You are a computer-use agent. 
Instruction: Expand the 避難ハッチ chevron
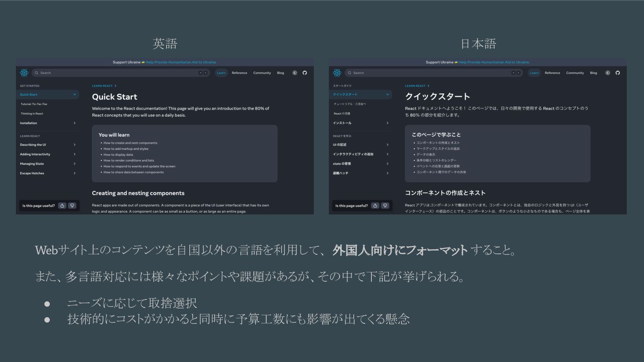(x=387, y=173)
